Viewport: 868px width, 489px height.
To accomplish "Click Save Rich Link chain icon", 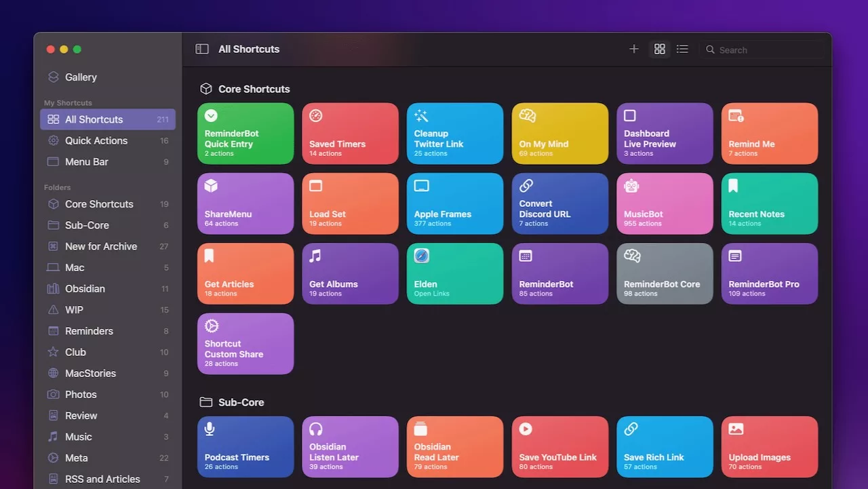I will click(x=631, y=429).
